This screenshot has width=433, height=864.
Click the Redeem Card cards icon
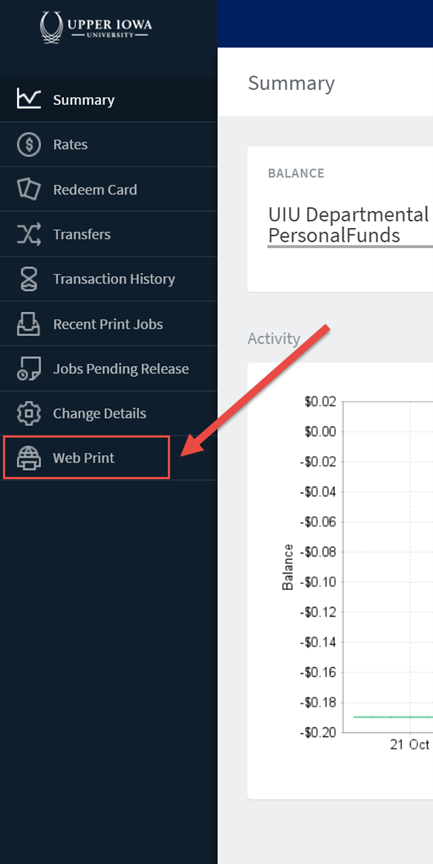[x=29, y=189]
